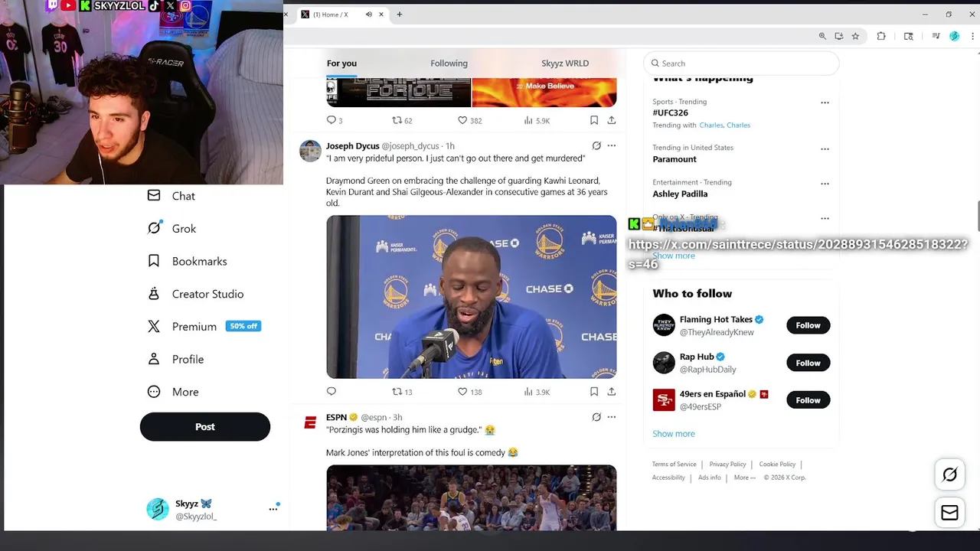Follow Flaming Hot Takes
This screenshot has height=551, width=980.
(808, 325)
